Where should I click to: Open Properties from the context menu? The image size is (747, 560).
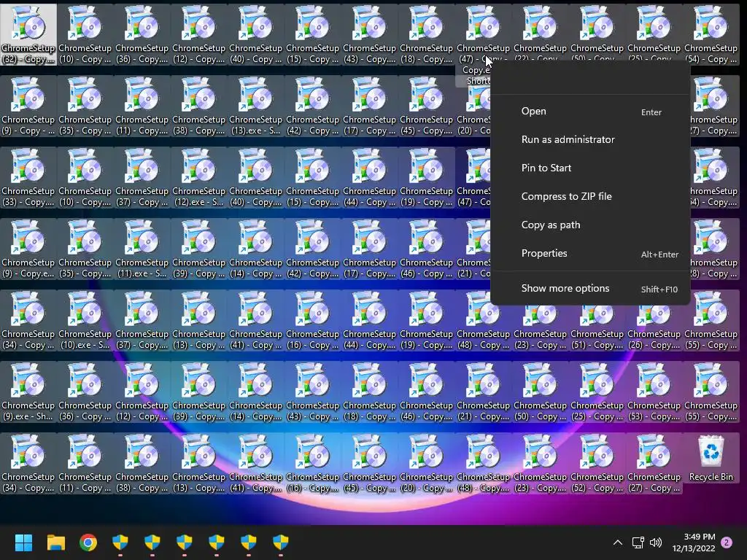point(590,253)
